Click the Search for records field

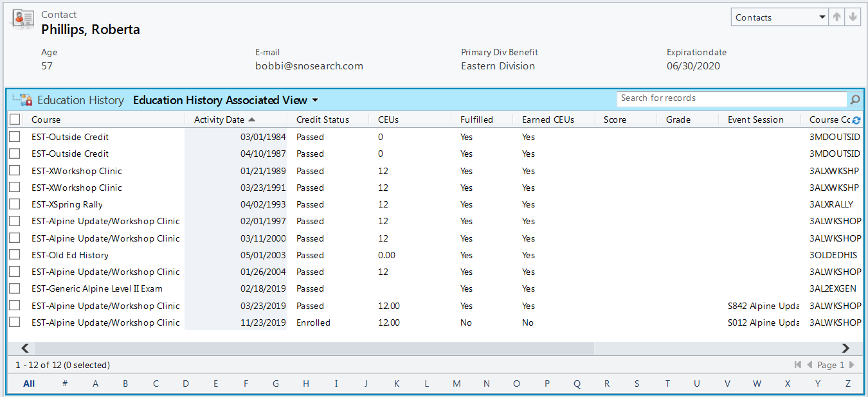point(732,98)
